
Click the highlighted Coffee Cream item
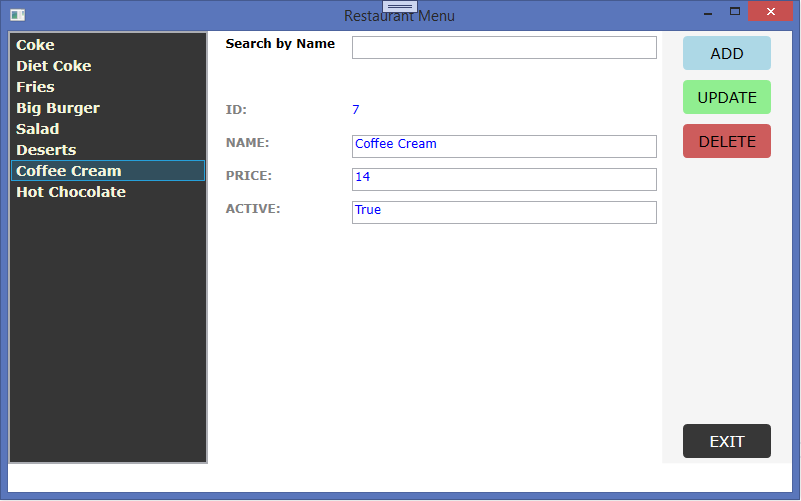[x=108, y=171]
